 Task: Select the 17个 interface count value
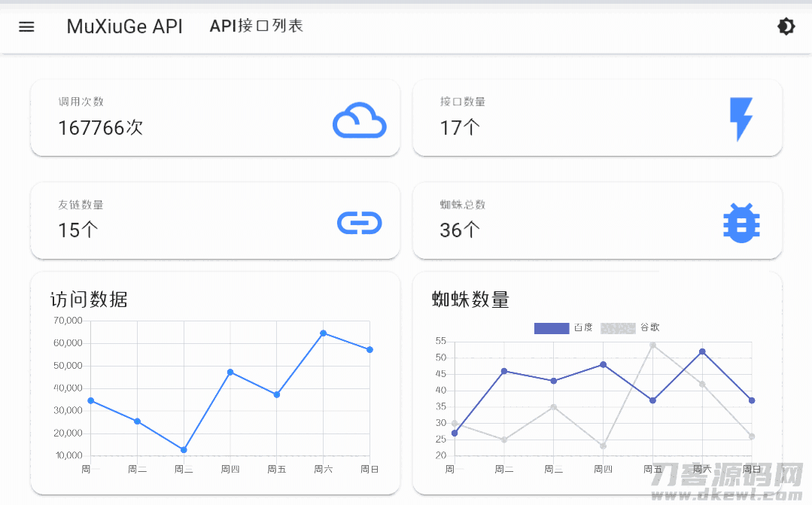pos(460,128)
